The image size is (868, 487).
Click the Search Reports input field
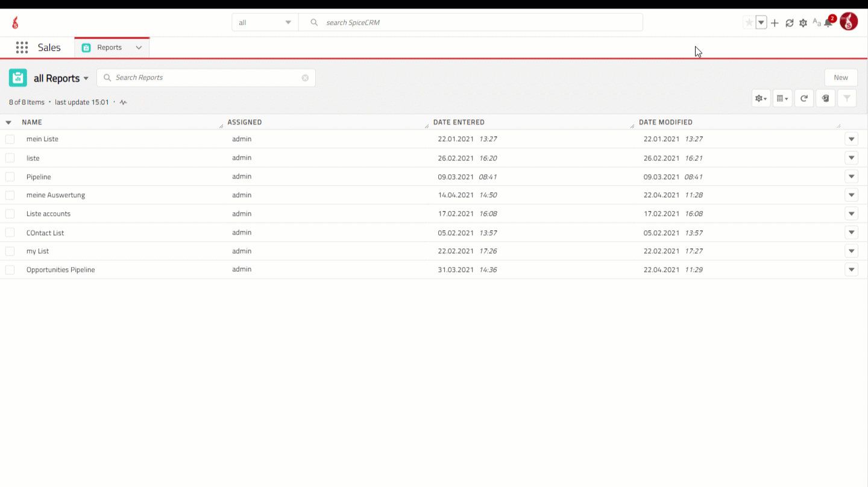coord(205,78)
